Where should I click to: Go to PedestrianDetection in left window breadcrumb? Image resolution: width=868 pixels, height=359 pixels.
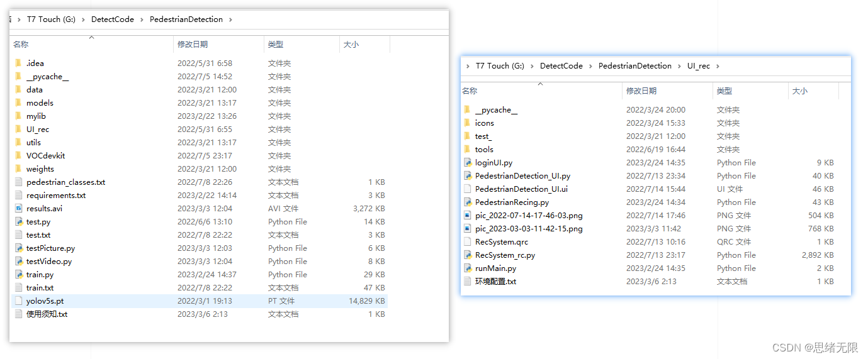[186, 19]
